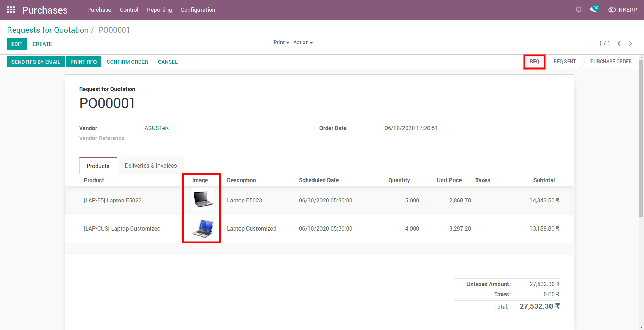
Task: Open the conversations chat icon with badge
Action: 594,9
